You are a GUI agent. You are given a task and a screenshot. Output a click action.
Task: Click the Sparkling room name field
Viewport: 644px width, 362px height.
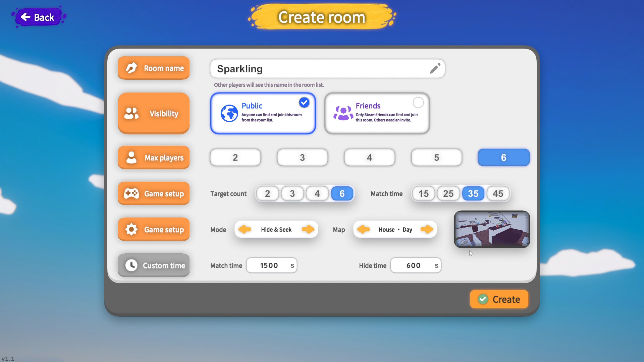(x=328, y=69)
